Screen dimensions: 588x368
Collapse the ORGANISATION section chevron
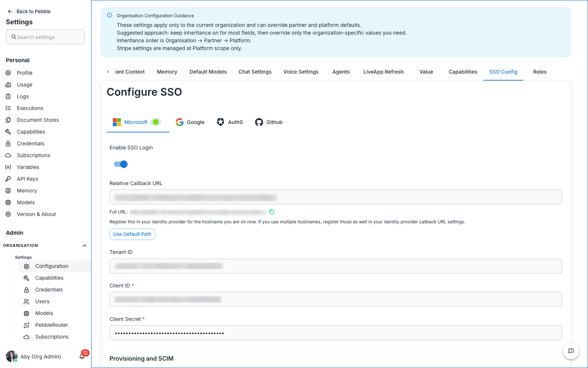(85, 245)
